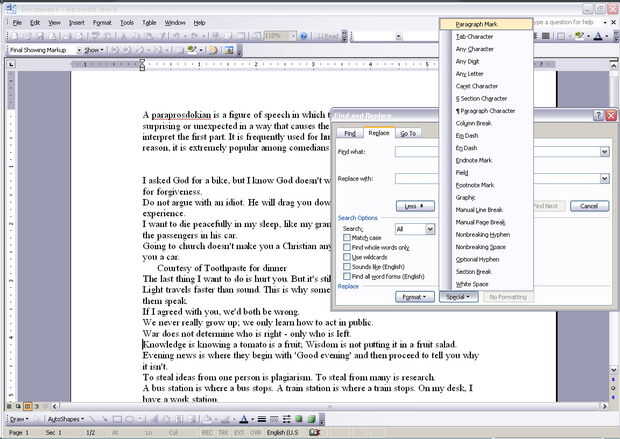620x439 pixels.
Task: Click Font Color A in Formatting toolbar
Action: click(x=598, y=36)
